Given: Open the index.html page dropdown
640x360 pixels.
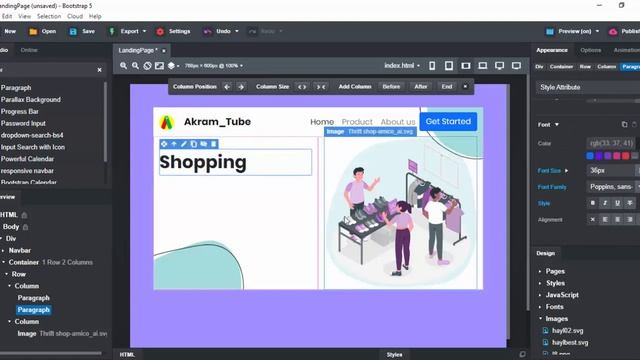Looking at the screenshot, I should 402,65.
